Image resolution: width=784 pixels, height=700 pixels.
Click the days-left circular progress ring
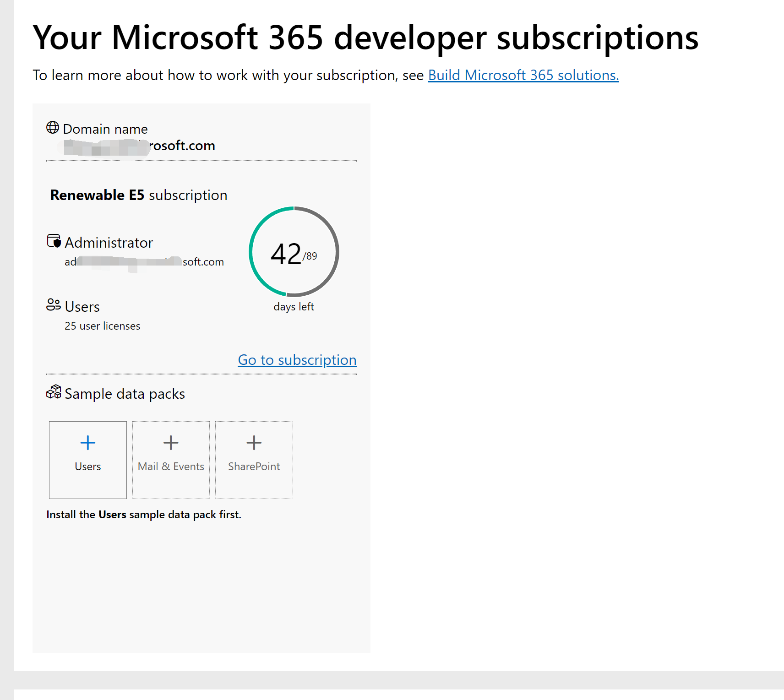[x=294, y=252]
